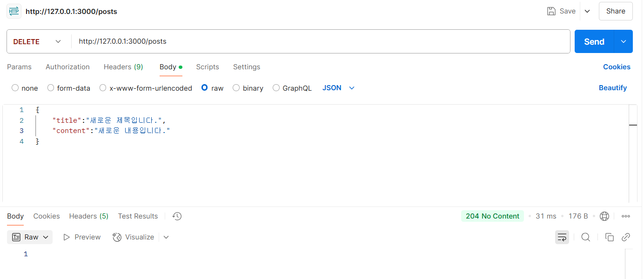Click the Save floppy disk icon
The height and width of the screenshot is (279, 644).
coord(551,11)
